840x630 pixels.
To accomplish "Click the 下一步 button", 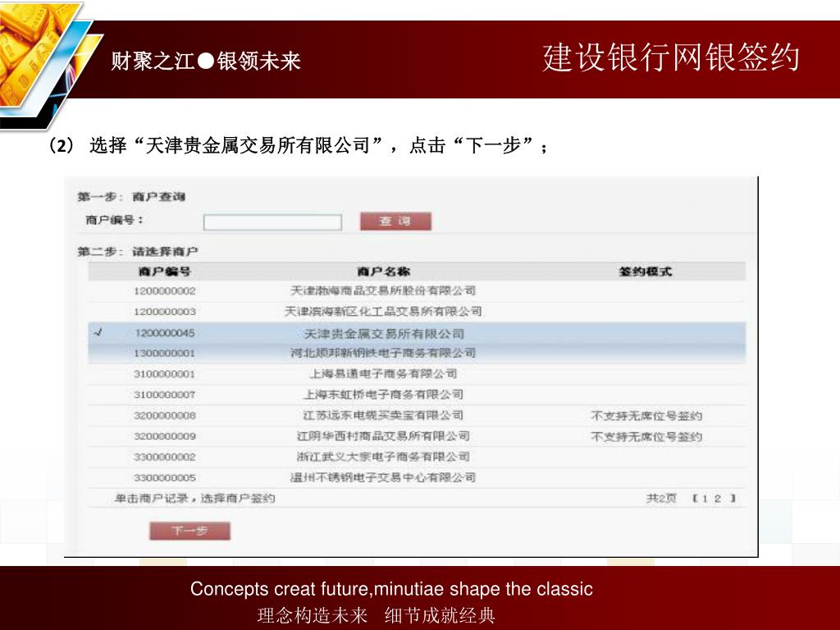I will [189, 531].
